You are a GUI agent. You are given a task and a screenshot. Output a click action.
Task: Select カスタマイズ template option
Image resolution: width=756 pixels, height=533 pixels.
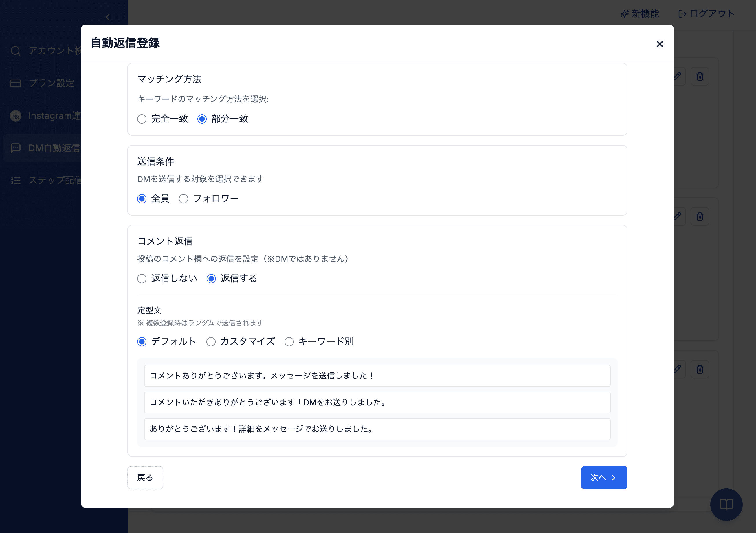point(211,342)
